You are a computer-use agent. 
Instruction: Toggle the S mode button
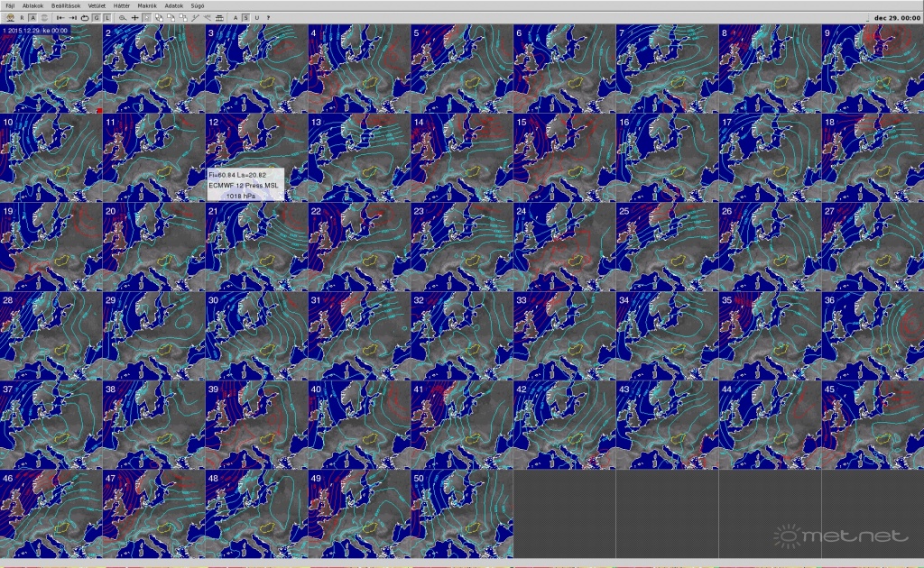[245, 17]
